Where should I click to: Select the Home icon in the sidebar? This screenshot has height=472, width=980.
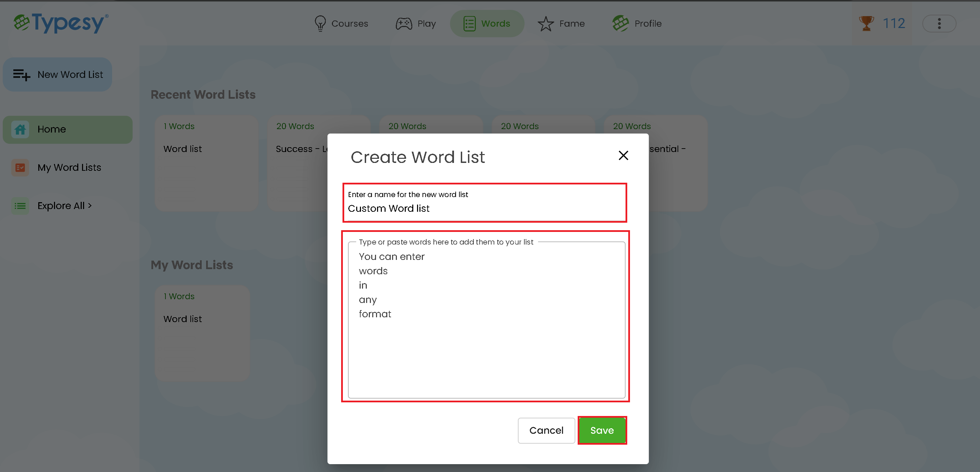point(20,129)
